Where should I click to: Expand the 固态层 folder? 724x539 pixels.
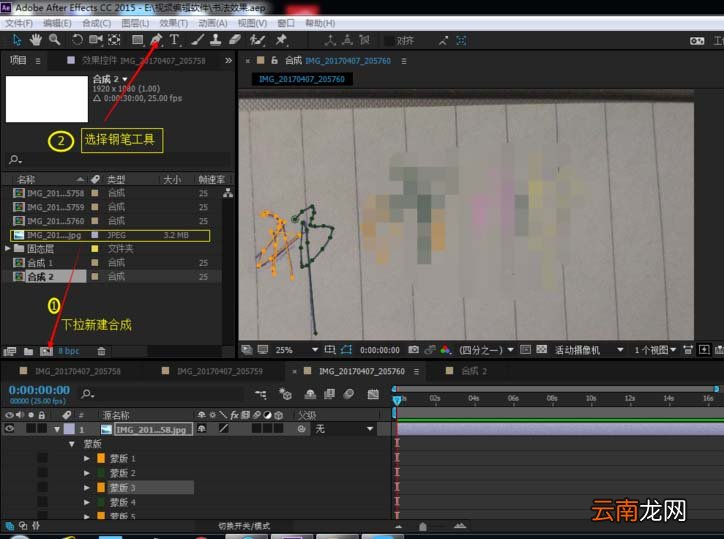tap(7, 248)
